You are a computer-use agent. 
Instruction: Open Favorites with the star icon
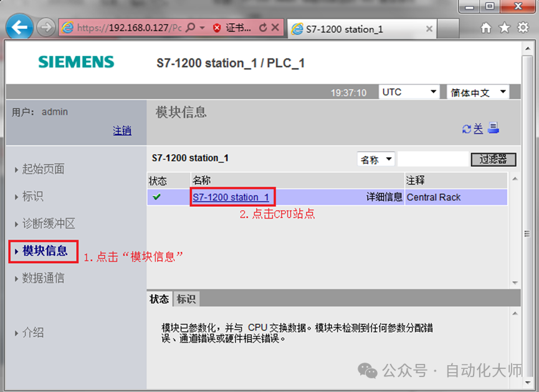[x=504, y=27]
